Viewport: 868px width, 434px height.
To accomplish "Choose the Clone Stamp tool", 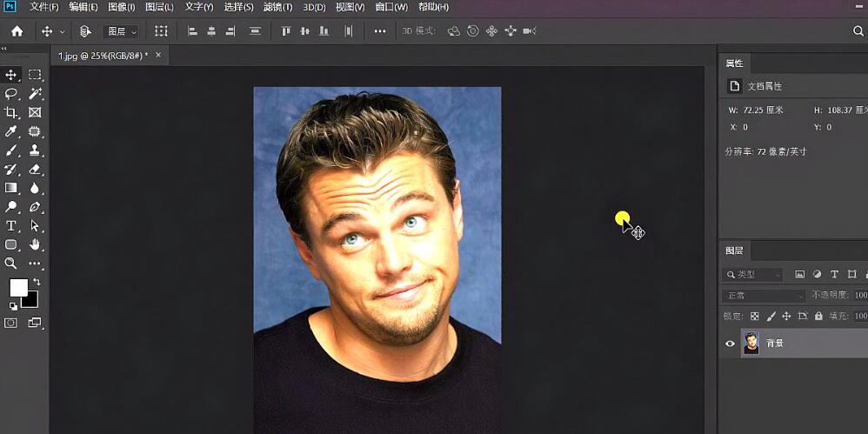I will [x=35, y=150].
